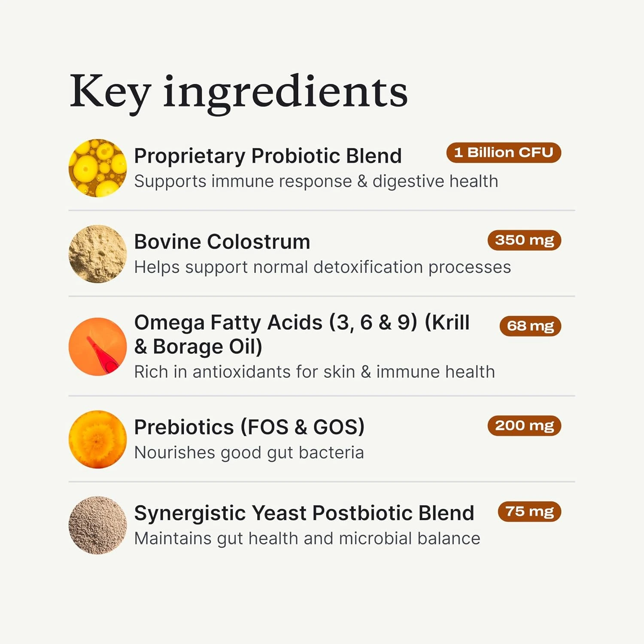Select the yeast postbiotic granules image
Image resolution: width=644 pixels, height=644 pixels.
click(x=97, y=525)
